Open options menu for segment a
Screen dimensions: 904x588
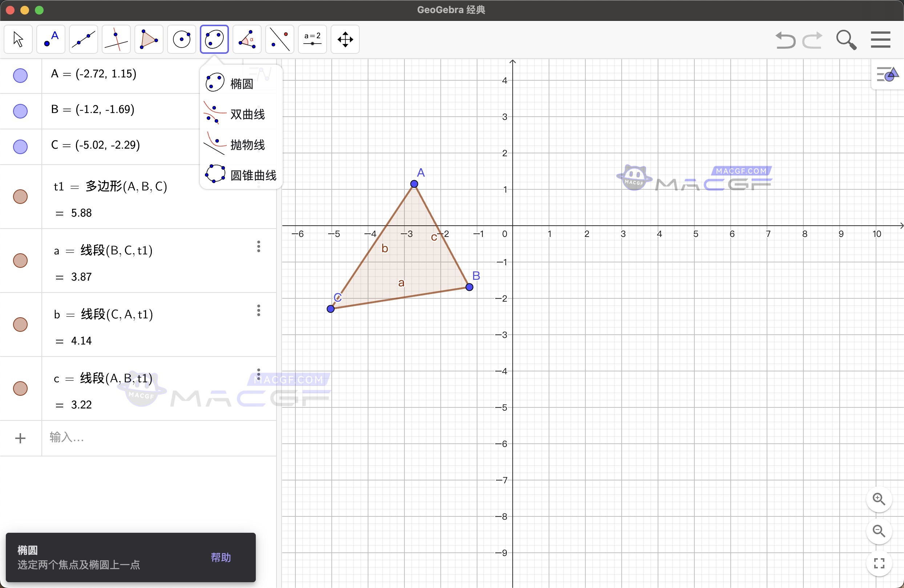pyautogui.click(x=258, y=246)
